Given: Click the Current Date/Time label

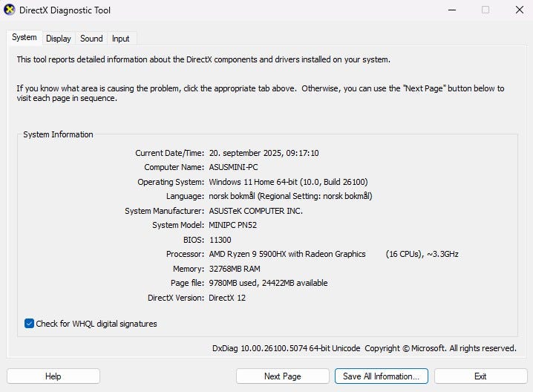Looking at the screenshot, I should 169,153.
